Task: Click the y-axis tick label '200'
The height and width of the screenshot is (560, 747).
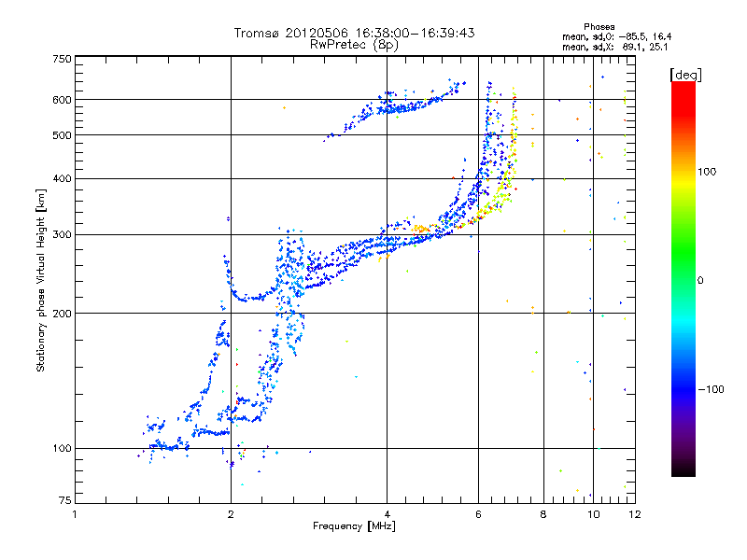Action: [x=62, y=314]
